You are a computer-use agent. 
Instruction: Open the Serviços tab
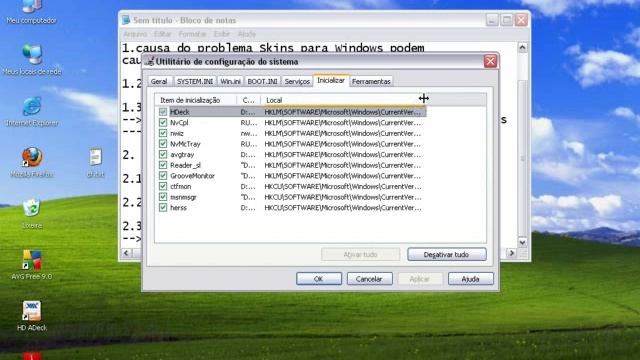coord(297,81)
